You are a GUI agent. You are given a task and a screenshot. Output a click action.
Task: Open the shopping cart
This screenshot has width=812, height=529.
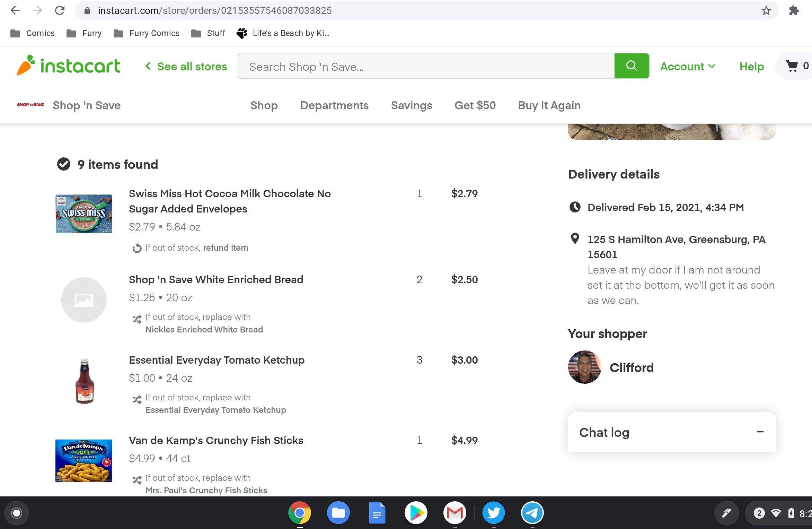pyautogui.click(x=796, y=66)
